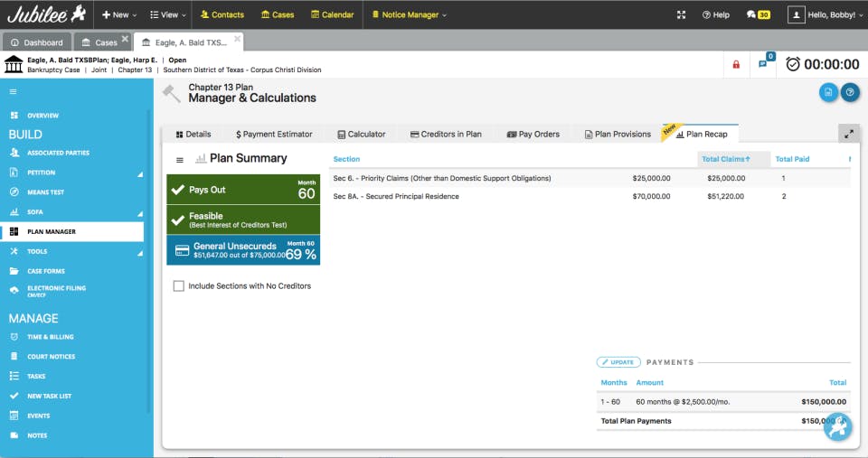
Task: Enable Include Sections with No Creditors
Action: (x=179, y=286)
